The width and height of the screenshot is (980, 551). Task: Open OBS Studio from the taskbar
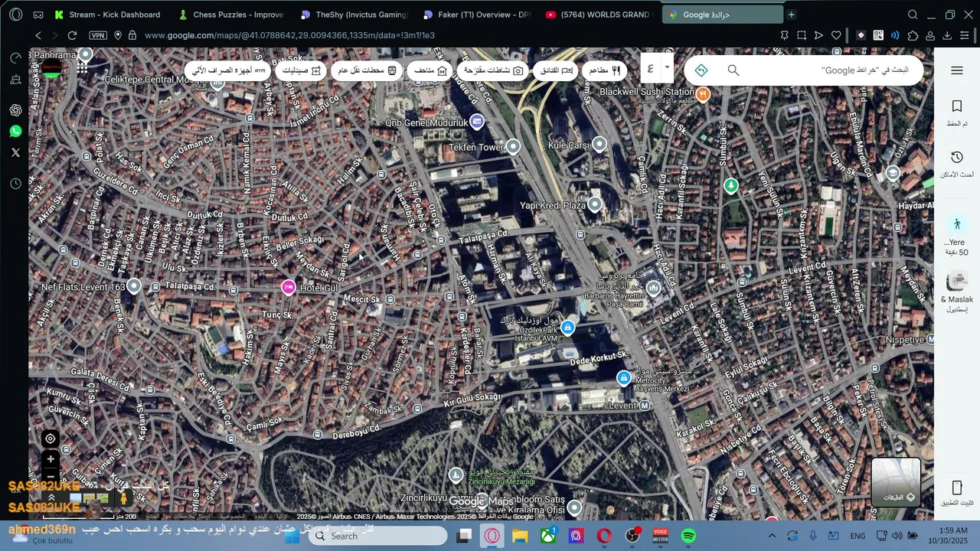point(632,536)
